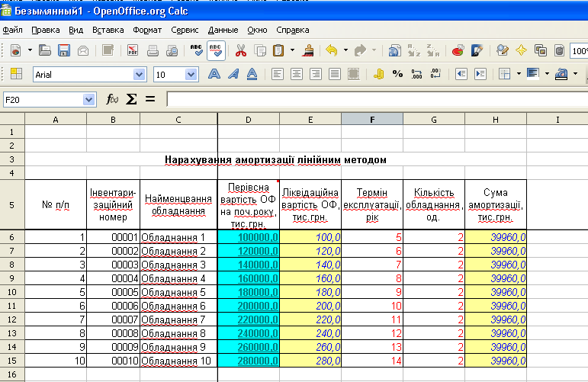Apply Currency number format
The width and height of the screenshot is (588, 382).
(x=378, y=74)
